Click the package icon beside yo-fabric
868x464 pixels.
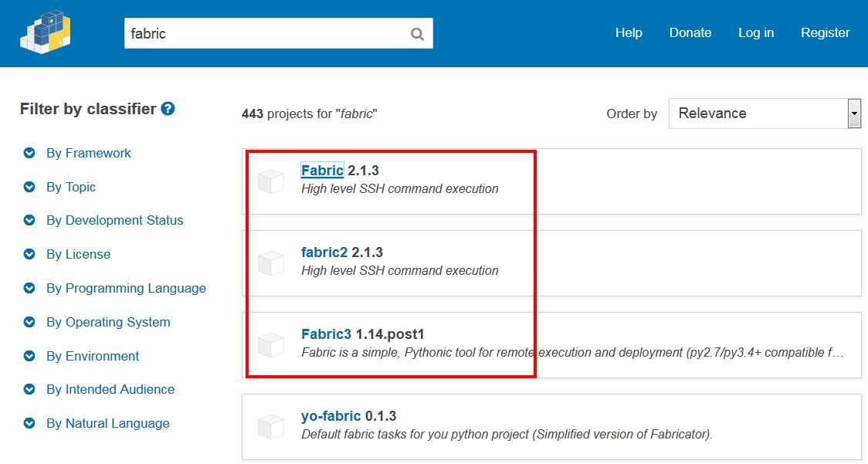coord(271,427)
